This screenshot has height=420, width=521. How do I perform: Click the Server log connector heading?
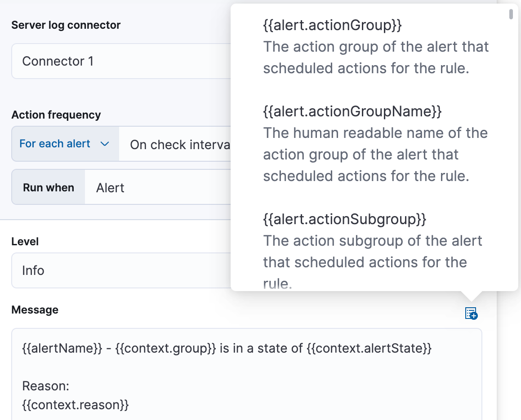pos(66,25)
